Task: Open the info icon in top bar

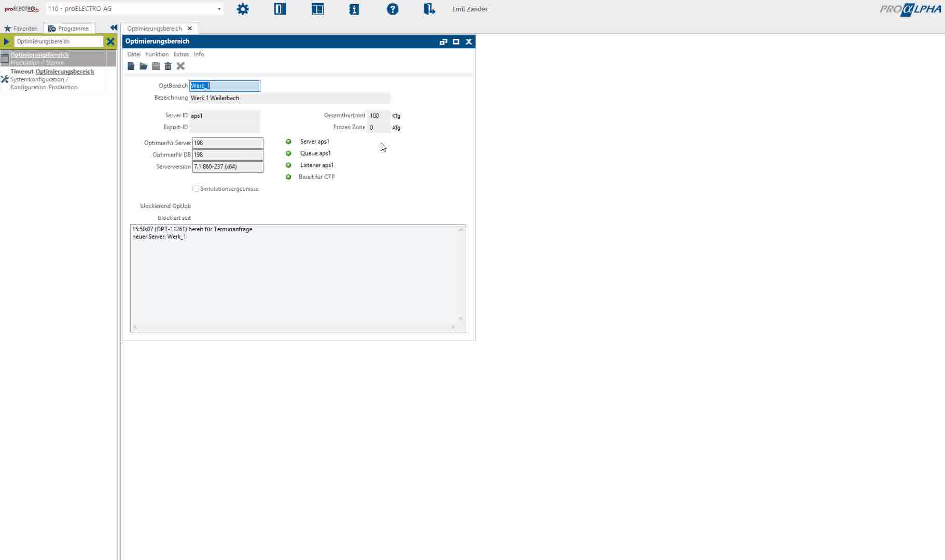Action: coord(354,9)
